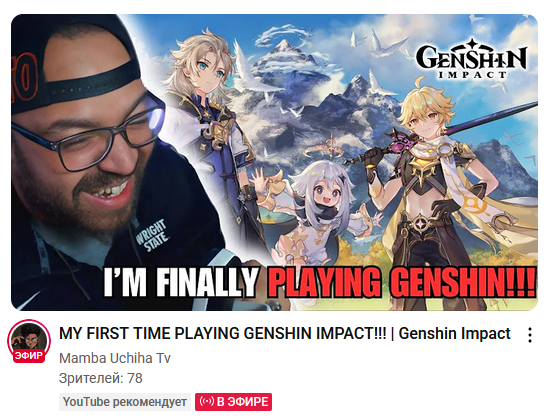The image size is (550, 420).
Task: Click the red В ЭФИРЕ live badge
Action: point(233,402)
